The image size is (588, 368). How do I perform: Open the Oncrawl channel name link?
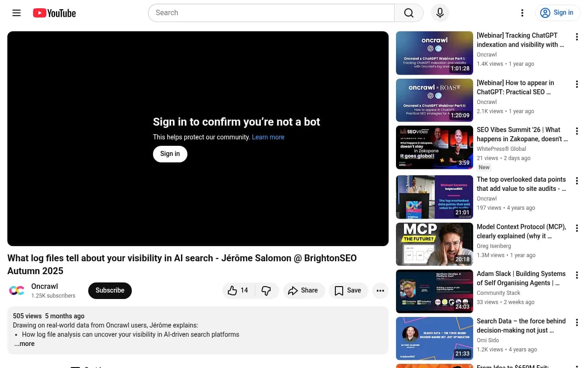(x=45, y=286)
